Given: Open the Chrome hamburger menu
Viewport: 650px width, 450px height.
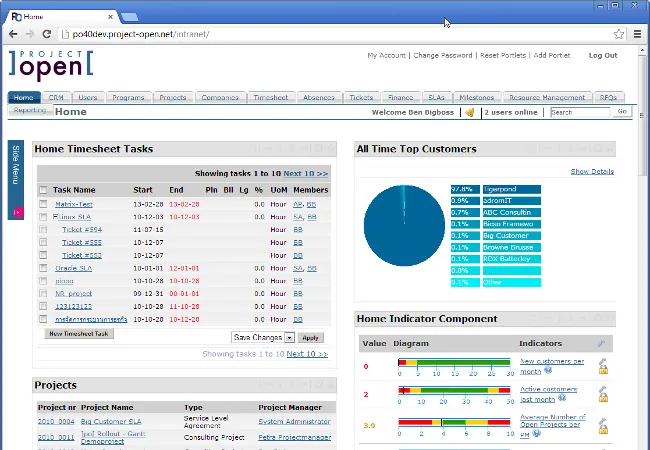Looking at the screenshot, I should tap(637, 34).
